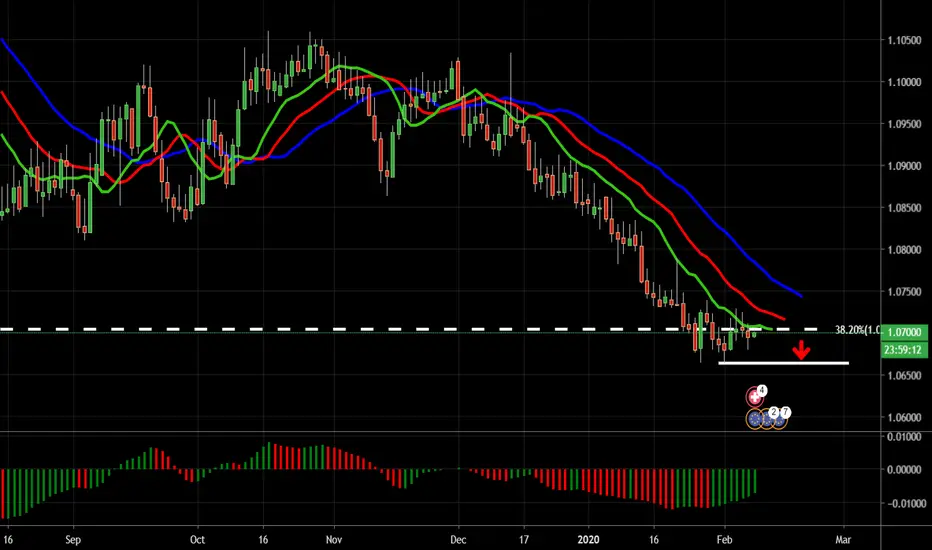
Task: Click the 1.10000 price axis label
Action: tap(903, 82)
